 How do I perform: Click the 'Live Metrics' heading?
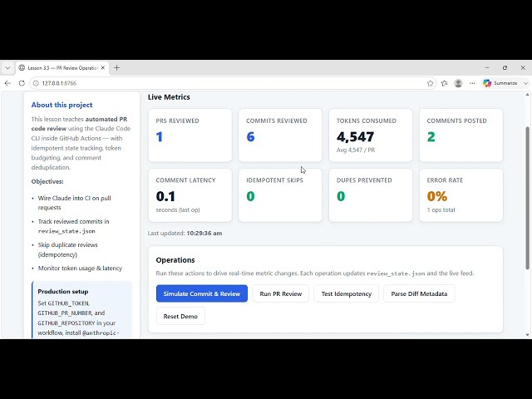(169, 97)
